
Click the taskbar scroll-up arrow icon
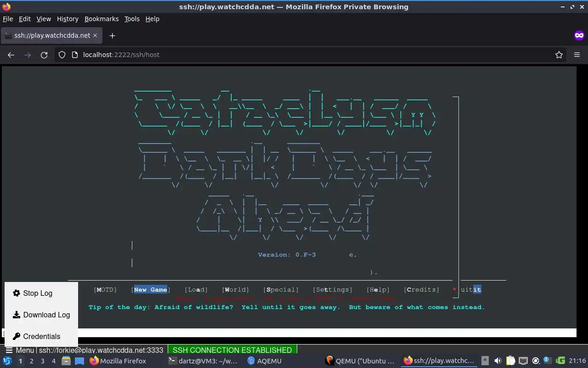485,361
